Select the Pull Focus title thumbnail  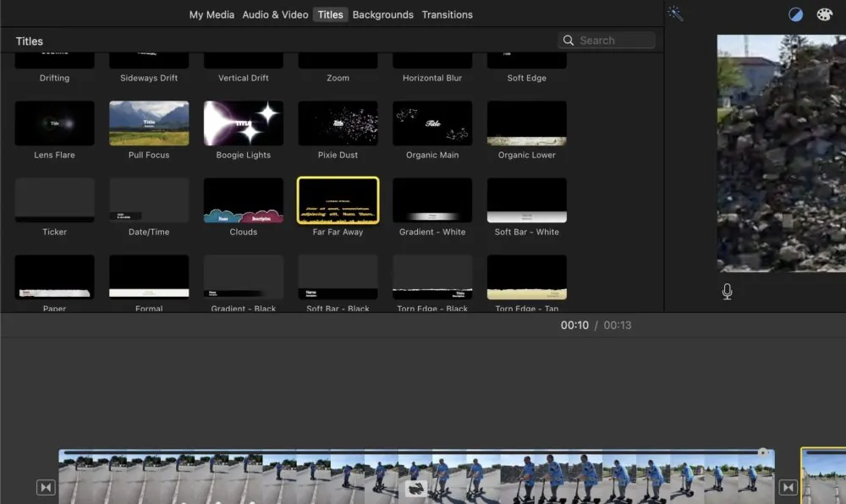pyautogui.click(x=149, y=123)
